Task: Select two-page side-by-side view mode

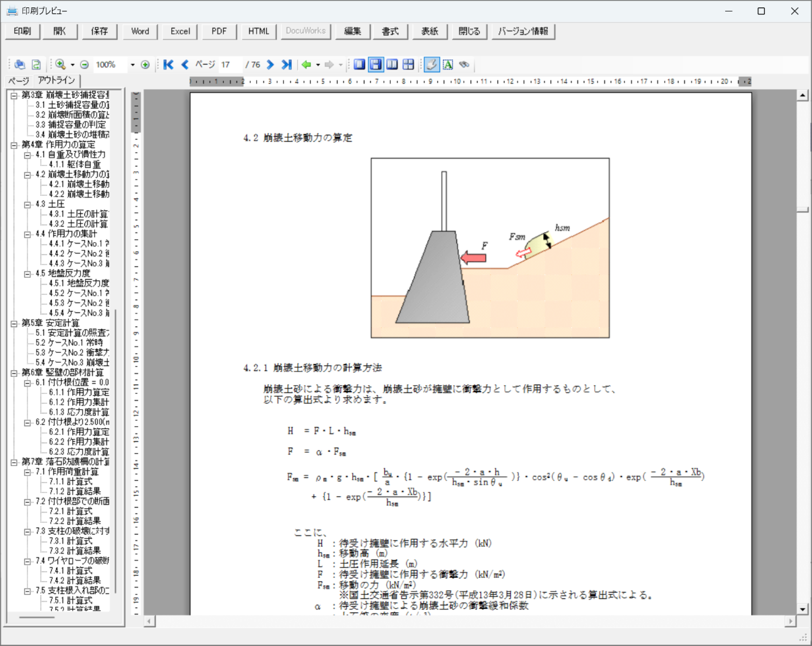Action: point(392,65)
